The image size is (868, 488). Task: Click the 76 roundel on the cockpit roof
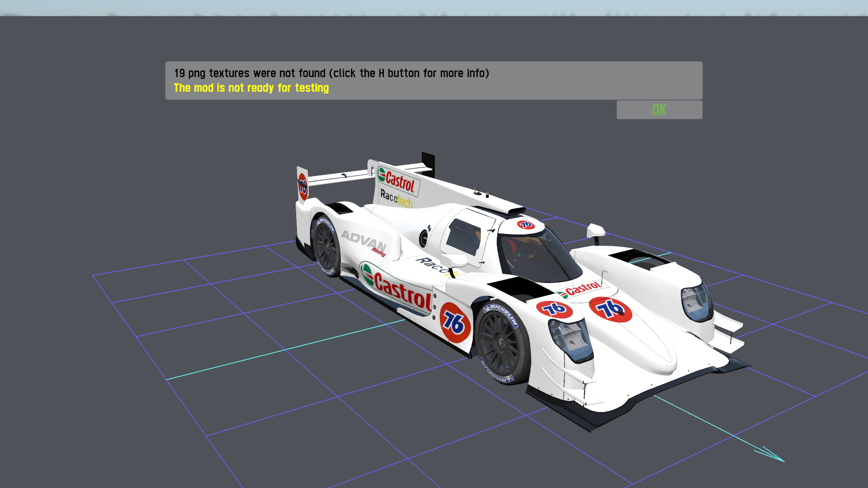click(x=525, y=225)
